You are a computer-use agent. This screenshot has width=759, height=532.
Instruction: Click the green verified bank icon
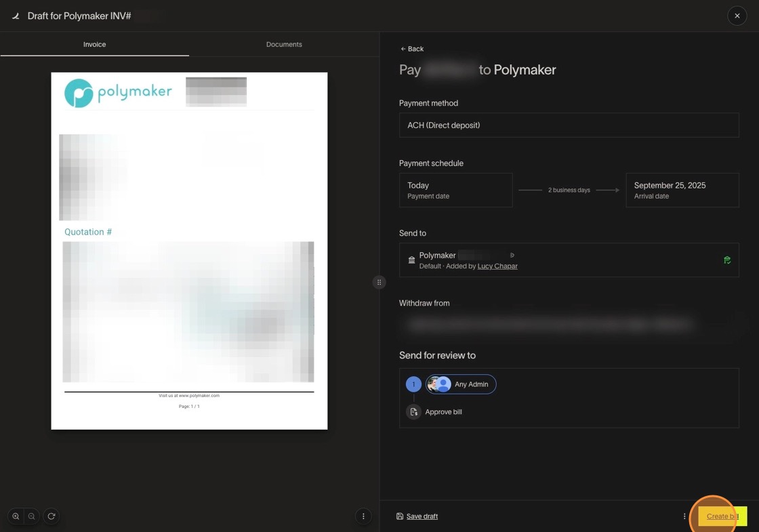[x=727, y=260]
